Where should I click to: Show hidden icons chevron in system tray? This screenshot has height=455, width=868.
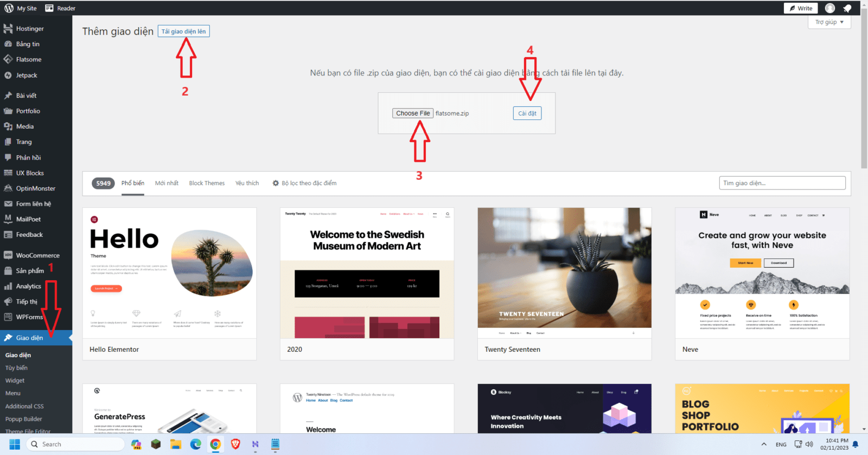pos(764,444)
